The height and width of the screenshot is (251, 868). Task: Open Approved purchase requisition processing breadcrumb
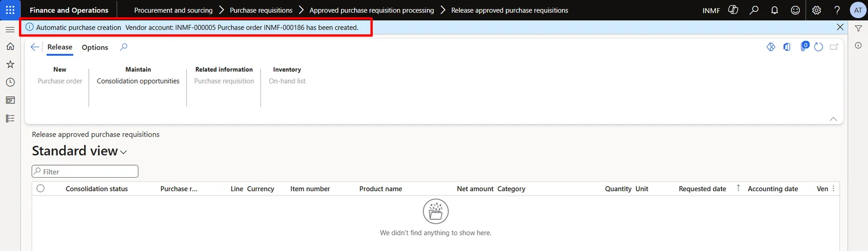(x=372, y=10)
